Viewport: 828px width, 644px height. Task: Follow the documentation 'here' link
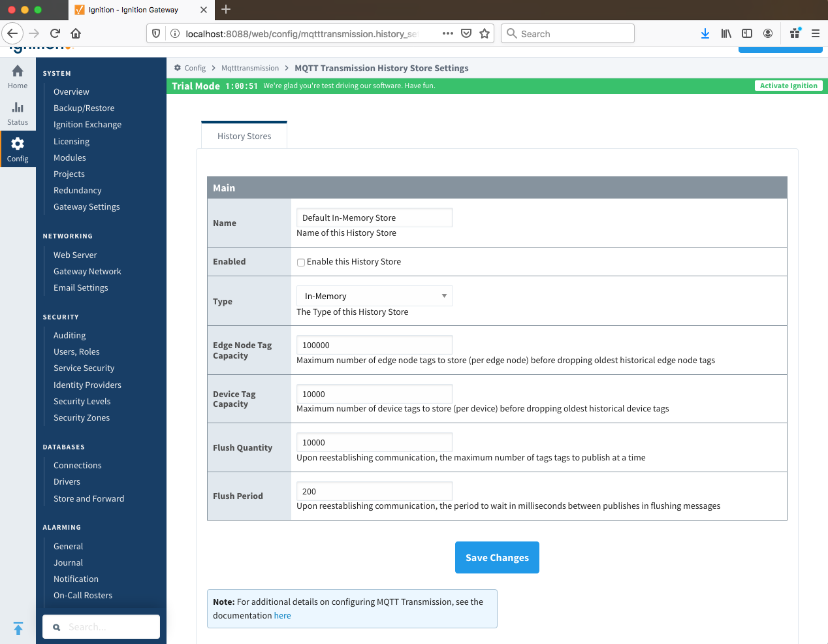[x=283, y=615]
